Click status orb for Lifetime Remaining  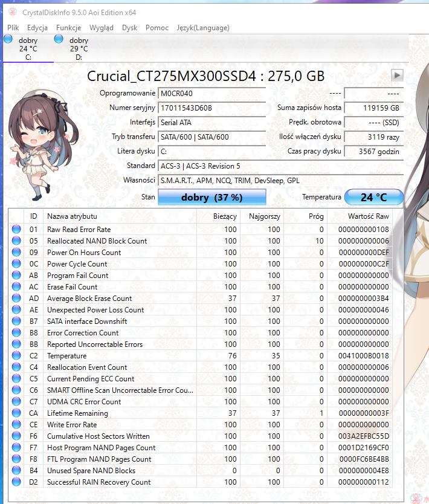pyautogui.click(x=16, y=413)
